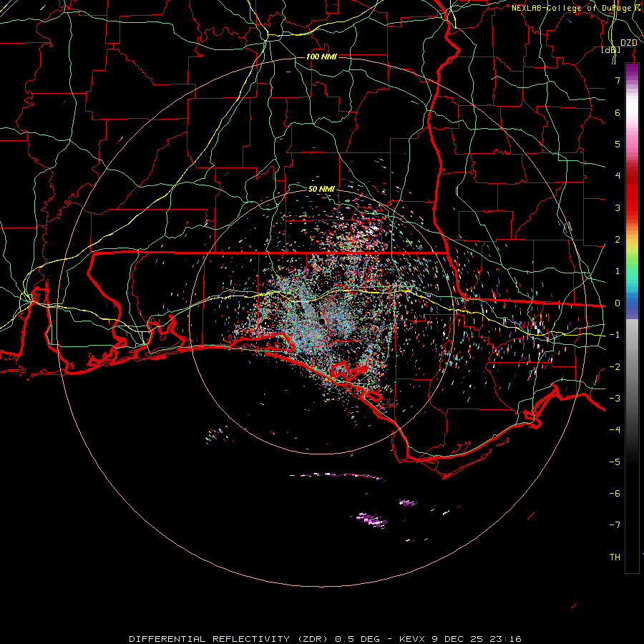Screen dimensions: 644x644
Task: Click the black radar site dot at the echo center
Action: 321,322
